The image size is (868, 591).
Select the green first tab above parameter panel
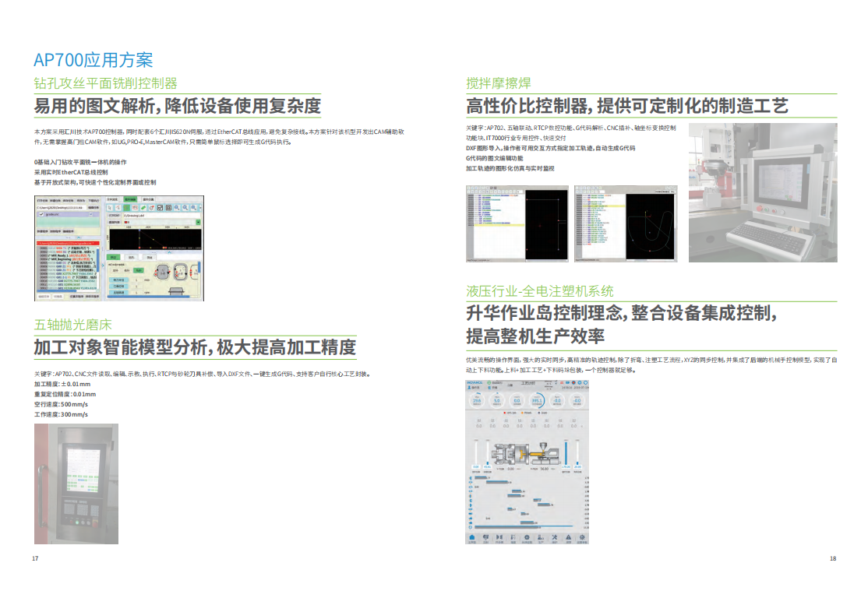[113, 256]
